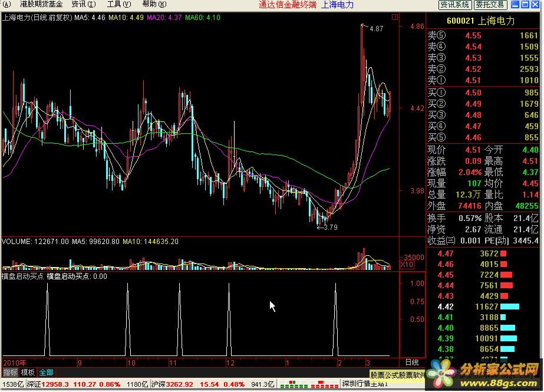Select the 指标 tab
544x392 pixels.
[x=10, y=373]
